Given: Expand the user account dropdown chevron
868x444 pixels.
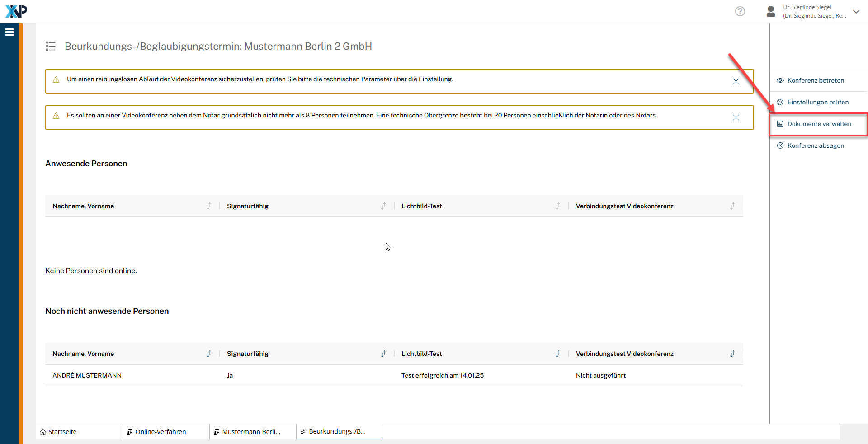Looking at the screenshot, I should tap(856, 12).
